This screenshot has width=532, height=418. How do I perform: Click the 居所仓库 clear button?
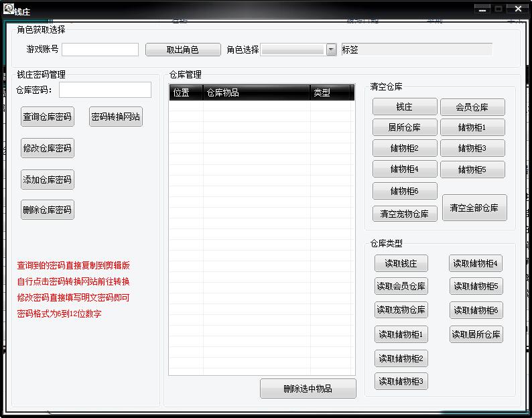pyautogui.click(x=404, y=127)
